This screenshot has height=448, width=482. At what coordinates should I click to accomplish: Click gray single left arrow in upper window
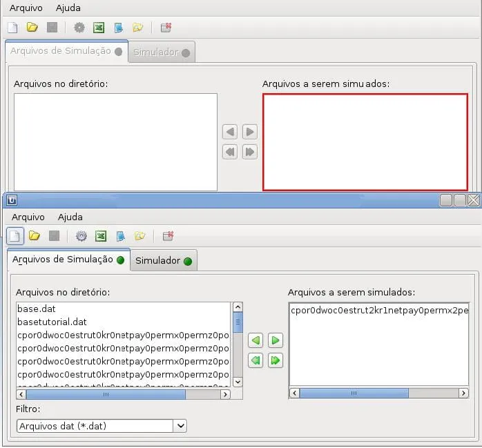click(230, 132)
